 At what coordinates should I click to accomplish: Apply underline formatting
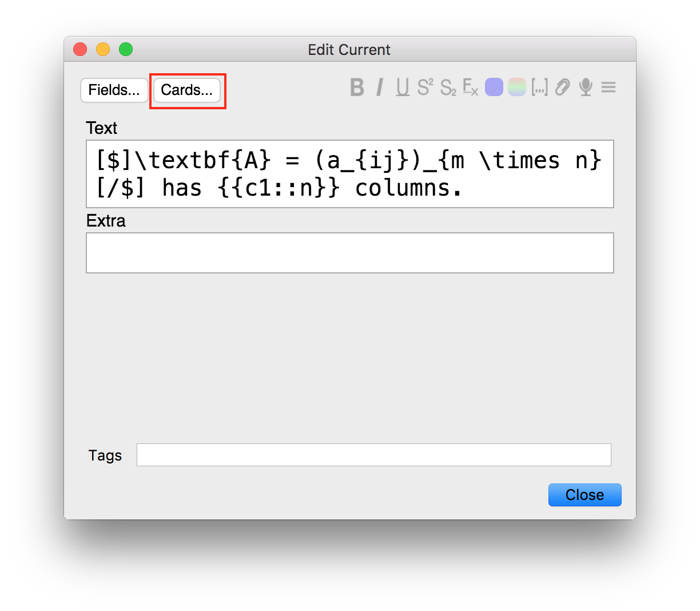coord(403,88)
